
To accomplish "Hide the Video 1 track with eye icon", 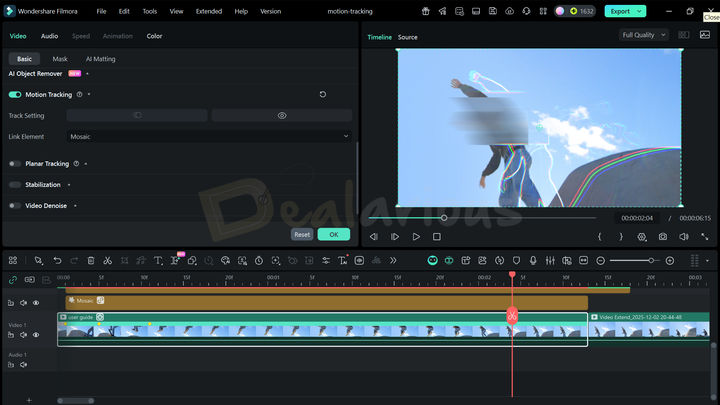I will point(36,335).
